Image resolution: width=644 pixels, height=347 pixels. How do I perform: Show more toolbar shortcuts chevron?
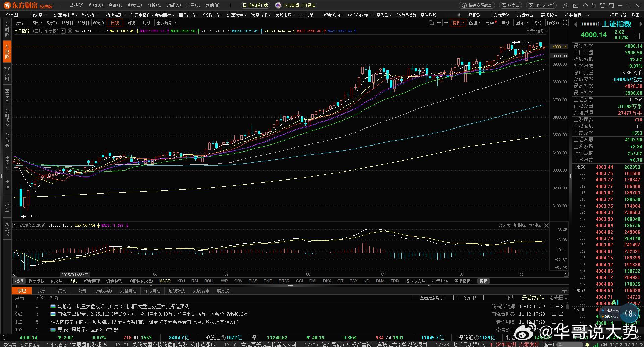click(x=588, y=15)
